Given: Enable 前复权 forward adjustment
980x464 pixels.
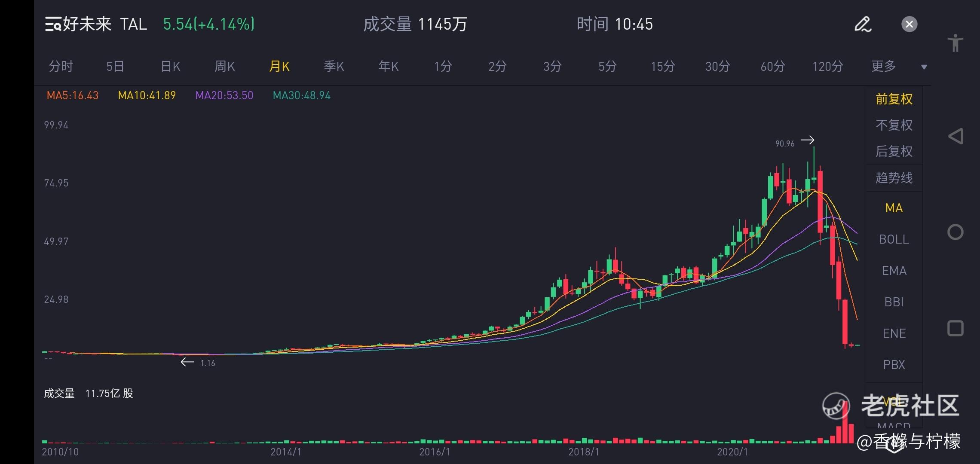Looking at the screenshot, I should coord(894,99).
